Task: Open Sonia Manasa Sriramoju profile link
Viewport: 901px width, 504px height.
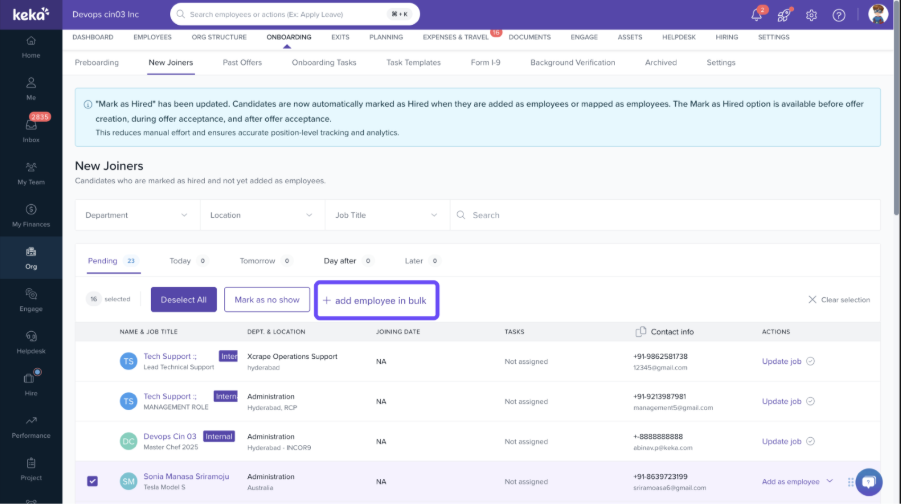Action: [186, 476]
